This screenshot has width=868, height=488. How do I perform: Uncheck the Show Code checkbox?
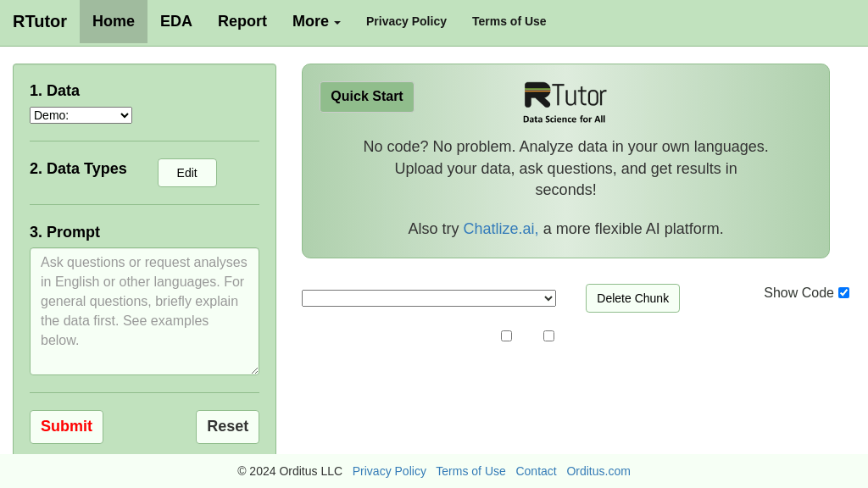pyautogui.click(x=843, y=292)
